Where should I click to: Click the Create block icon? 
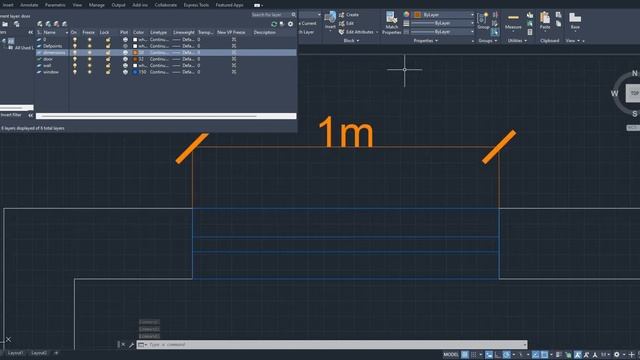[349, 15]
